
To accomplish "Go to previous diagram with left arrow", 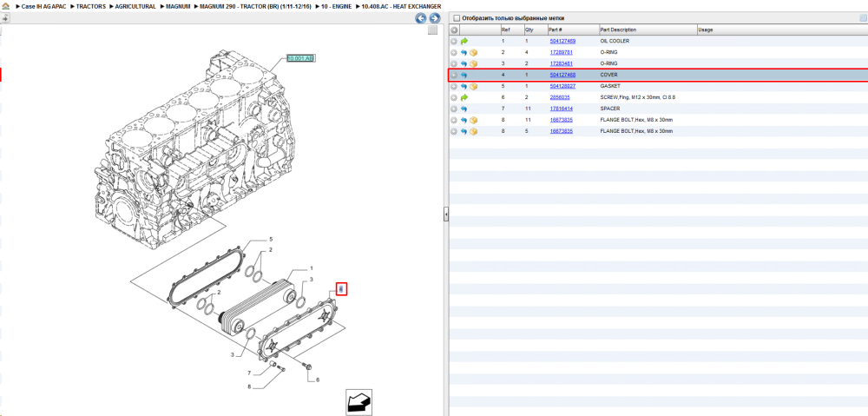I will (x=421, y=18).
